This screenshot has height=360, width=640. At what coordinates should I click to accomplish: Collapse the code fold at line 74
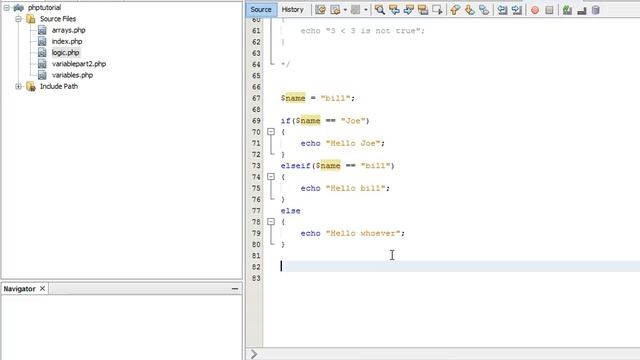(x=271, y=176)
